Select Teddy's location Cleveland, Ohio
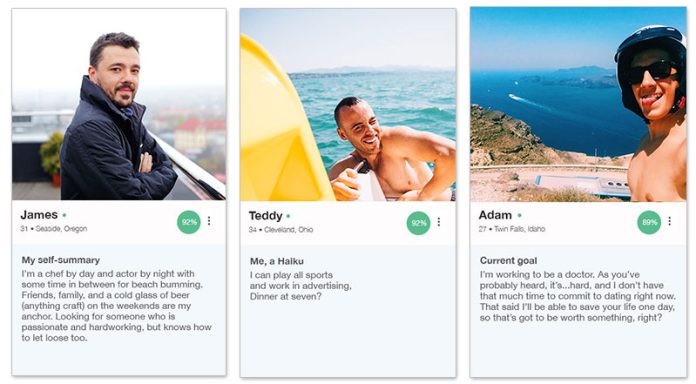Screen dimensions: 696x384 coord(289,230)
